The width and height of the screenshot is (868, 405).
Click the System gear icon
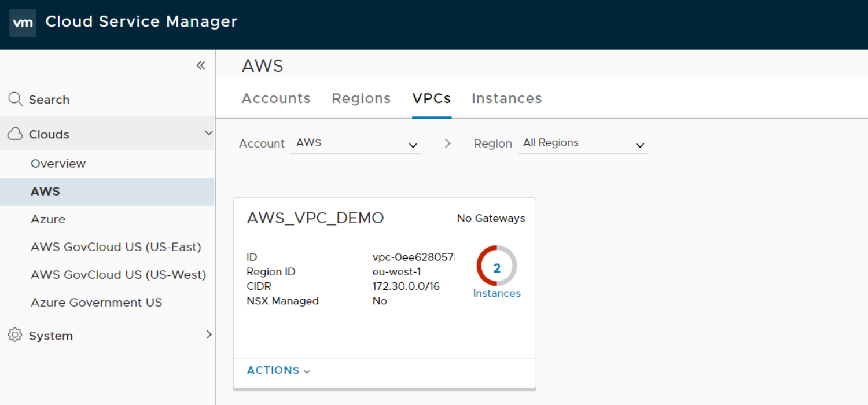click(x=15, y=335)
